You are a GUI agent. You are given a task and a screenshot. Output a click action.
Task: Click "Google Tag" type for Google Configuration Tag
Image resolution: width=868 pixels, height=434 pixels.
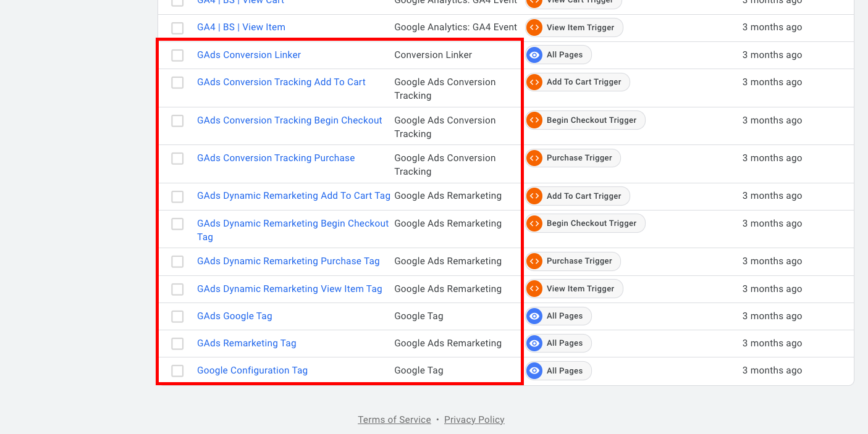tap(419, 370)
